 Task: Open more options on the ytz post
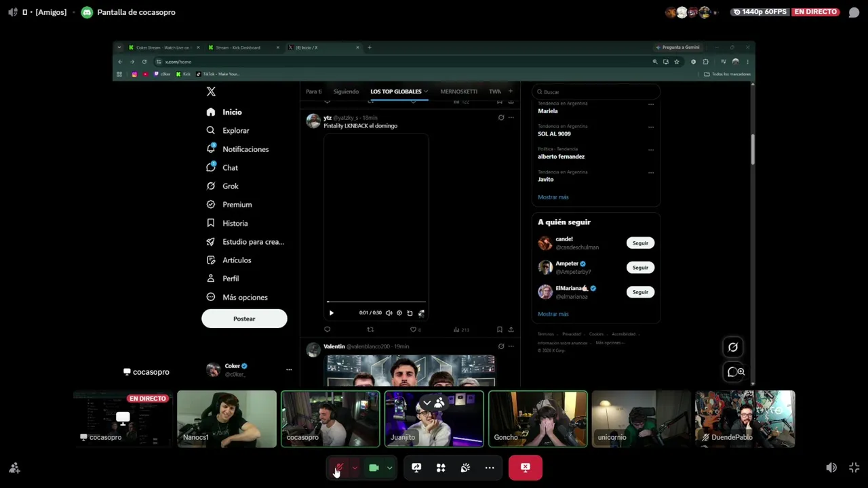click(x=511, y=118)
